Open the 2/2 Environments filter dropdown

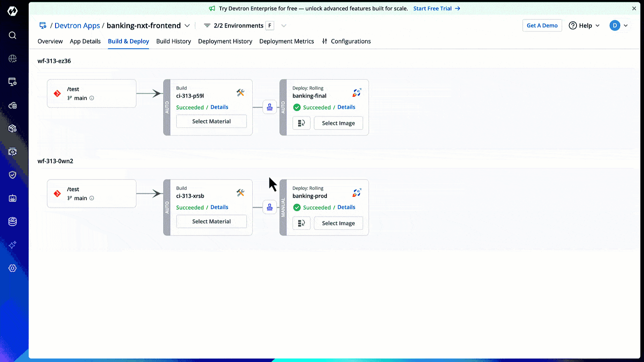click(284, 26)
